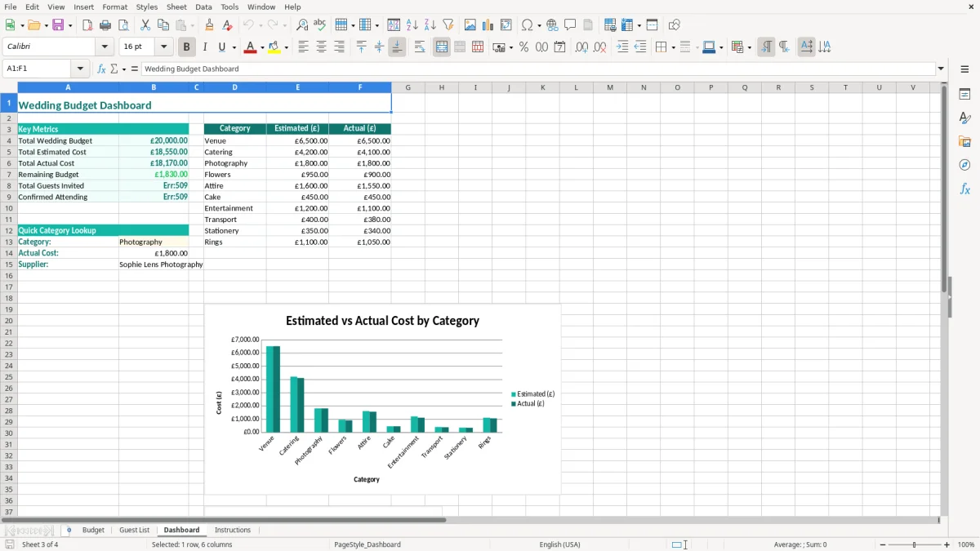
Task: Click the 100% zoom level
Action: coord(965,544)
